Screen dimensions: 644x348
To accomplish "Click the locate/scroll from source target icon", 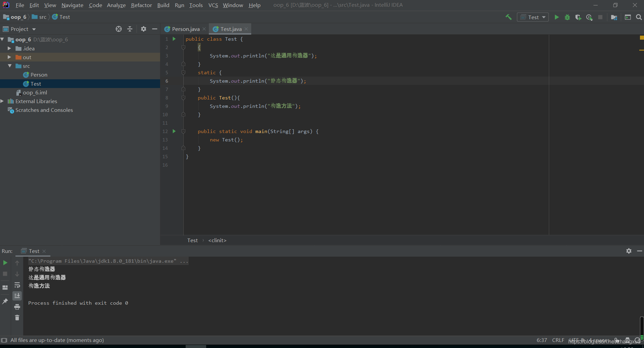I will point(119,29).
